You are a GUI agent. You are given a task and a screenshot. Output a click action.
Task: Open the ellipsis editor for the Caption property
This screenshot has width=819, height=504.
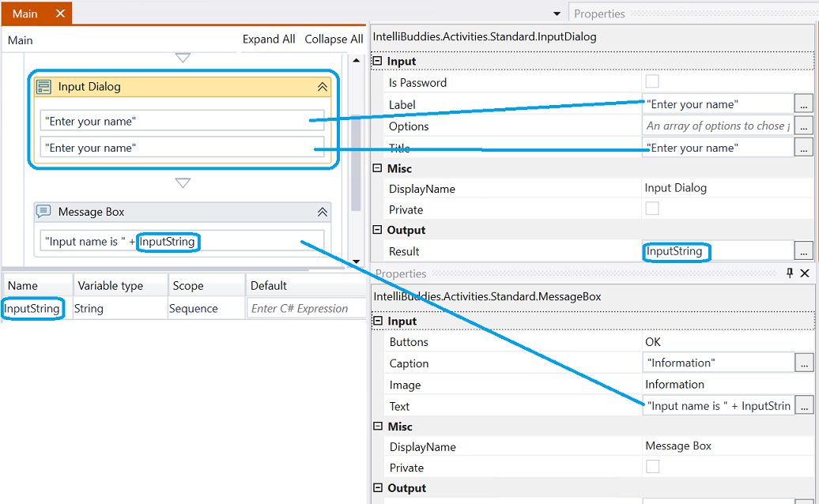tap(805, 363)
